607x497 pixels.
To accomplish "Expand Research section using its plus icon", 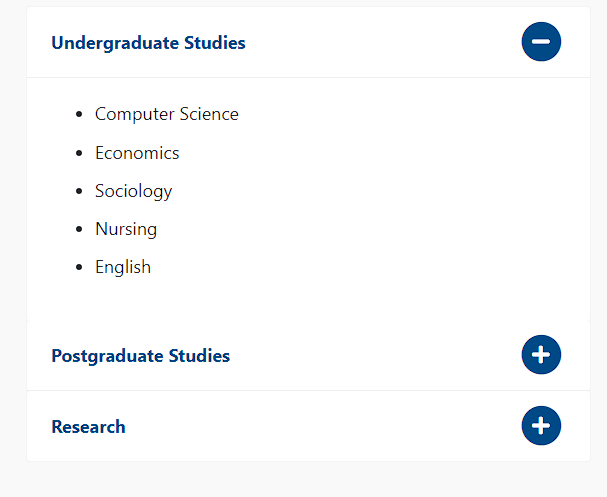I will 541,426.
